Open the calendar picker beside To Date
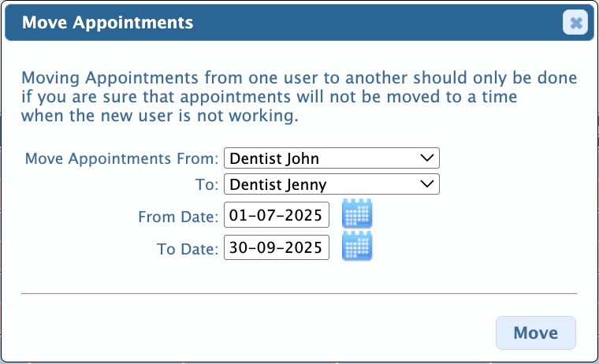This screenshot has width=599, height=364. coord(357,246)
